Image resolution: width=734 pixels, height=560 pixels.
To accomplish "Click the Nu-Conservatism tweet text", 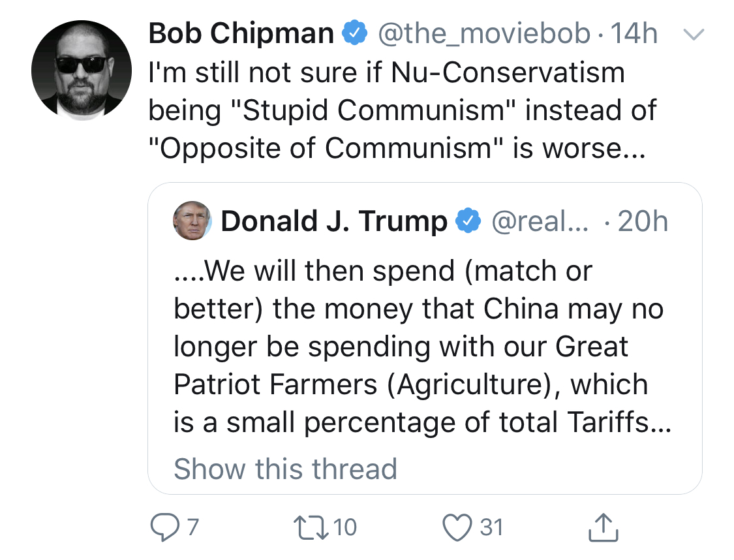I will pos(403,110).
